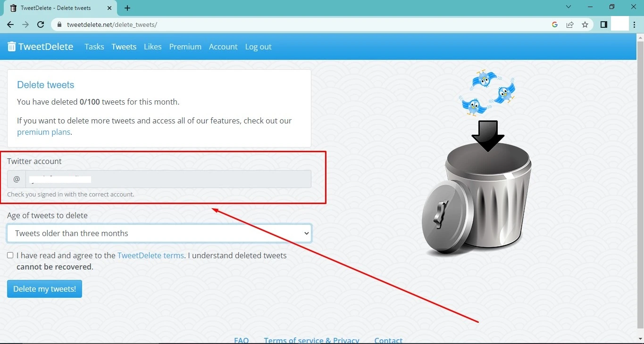Tick the agree to terms checkbox
The height and width of the screenshot is (344, 644).
coord(10,255)
